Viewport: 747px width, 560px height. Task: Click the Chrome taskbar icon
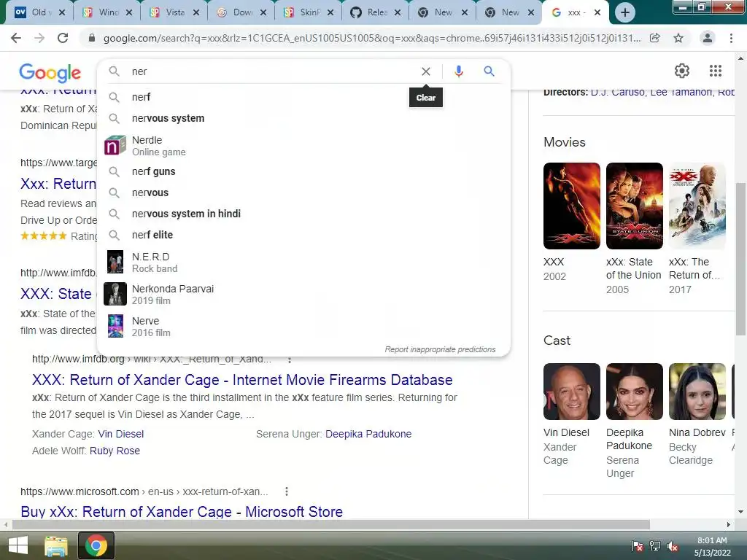point(96,545)
